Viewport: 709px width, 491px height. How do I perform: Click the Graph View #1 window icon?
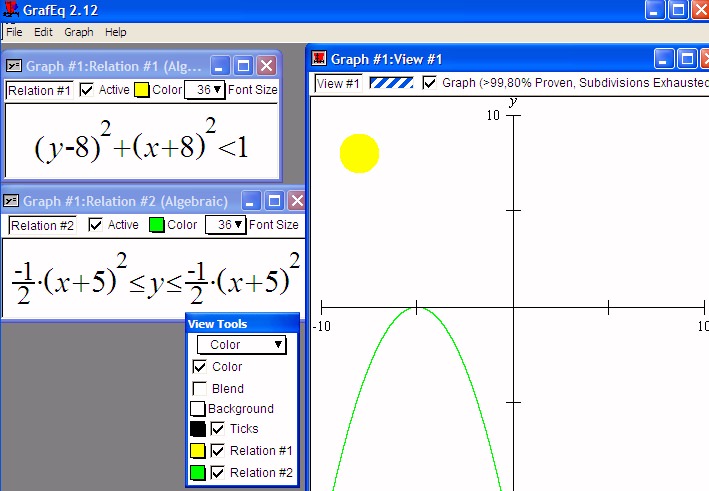click(319, 58)
